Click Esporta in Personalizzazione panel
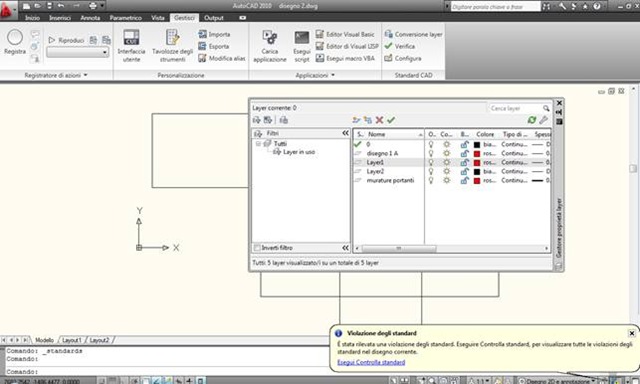The image size is (640, 384). pos(213,46)
